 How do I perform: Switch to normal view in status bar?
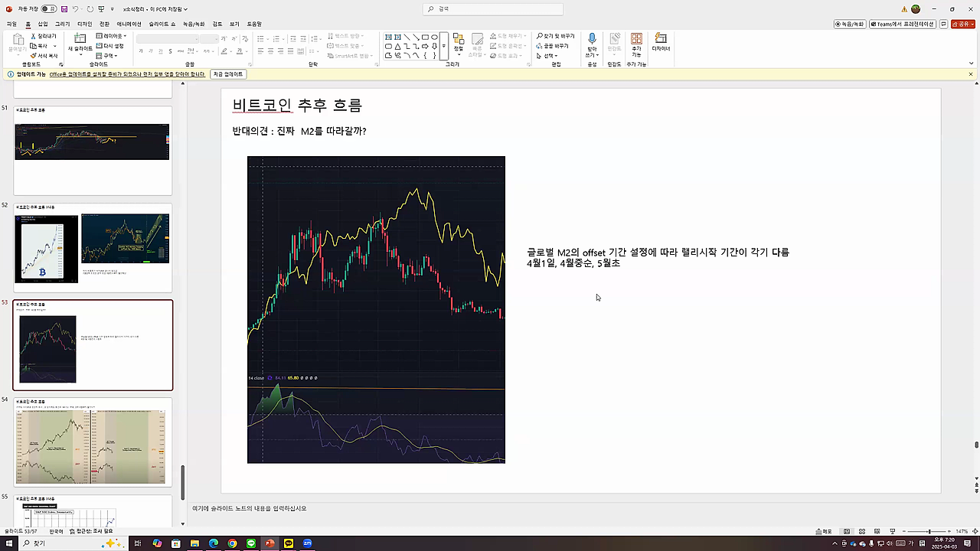tap(847, 531)
